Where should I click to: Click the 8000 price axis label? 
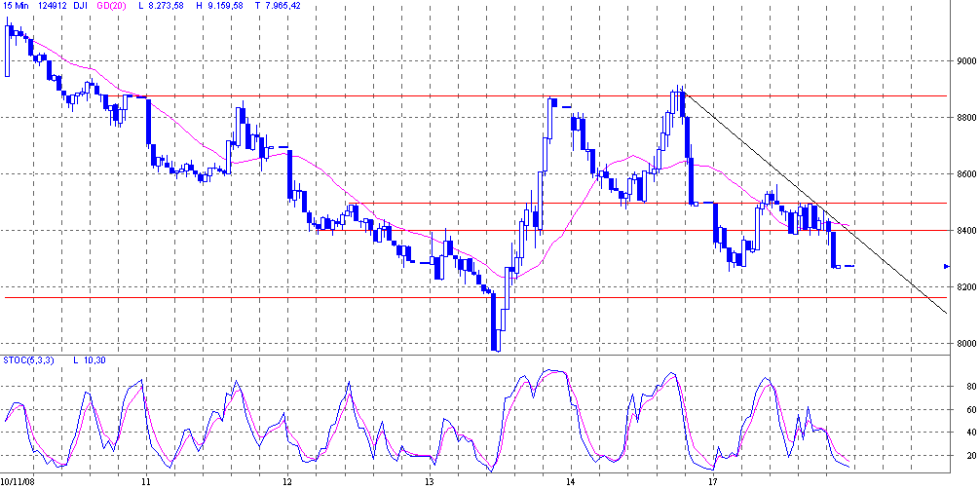[965, 344]
